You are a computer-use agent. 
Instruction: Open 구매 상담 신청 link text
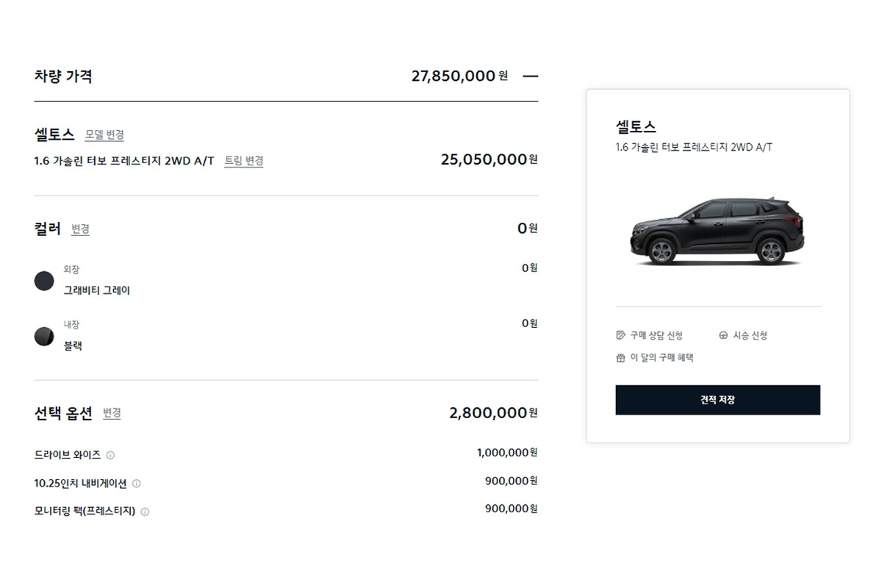click(656, 336)
